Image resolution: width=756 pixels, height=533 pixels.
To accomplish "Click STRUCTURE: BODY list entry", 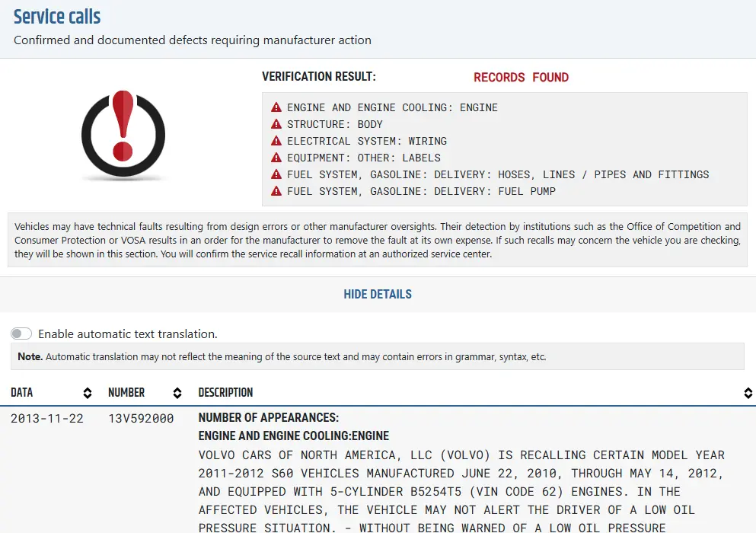I will (335, 124).
